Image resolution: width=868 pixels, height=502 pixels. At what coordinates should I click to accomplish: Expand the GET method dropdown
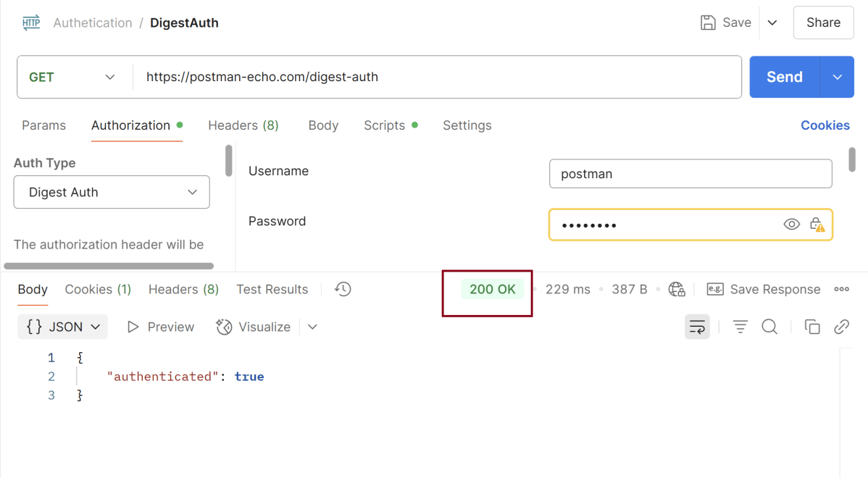point(72,77)
